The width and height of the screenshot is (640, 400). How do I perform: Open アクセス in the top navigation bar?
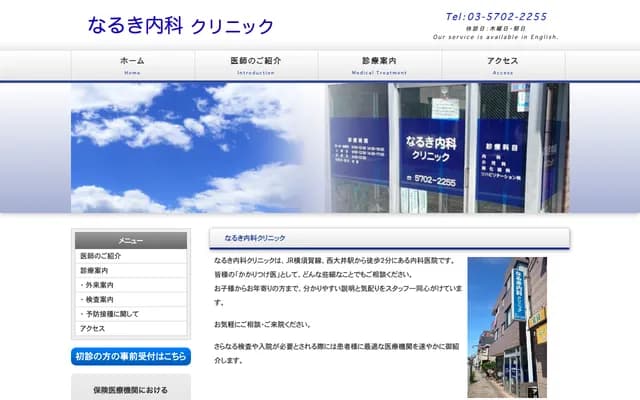[x=503, y=65]
